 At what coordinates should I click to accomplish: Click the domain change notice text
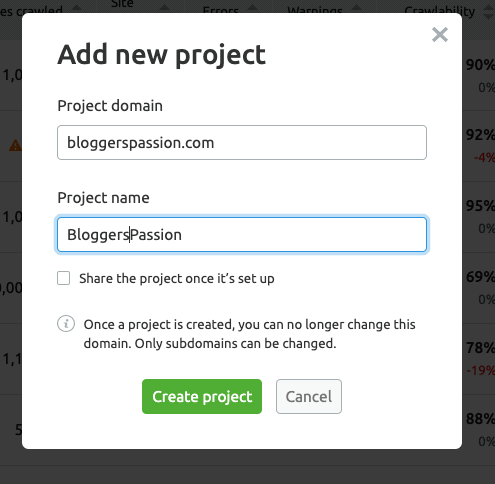pyautogui.click(x=249, y=334)
